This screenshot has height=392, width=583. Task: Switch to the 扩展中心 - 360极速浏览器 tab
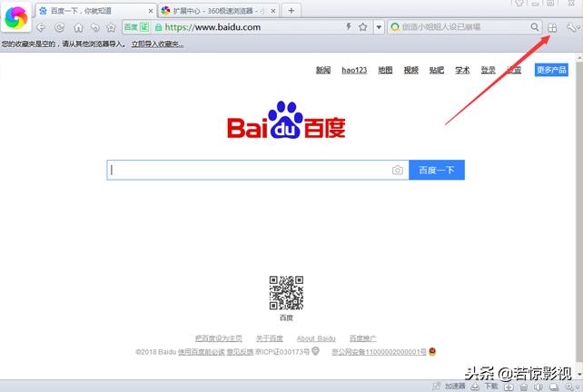219,11
